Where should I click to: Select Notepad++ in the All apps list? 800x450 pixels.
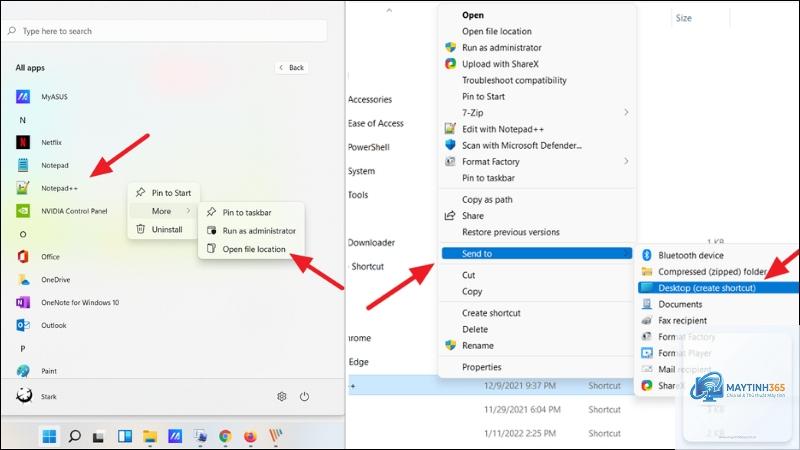pyautogui.click(x=59, y=188)
